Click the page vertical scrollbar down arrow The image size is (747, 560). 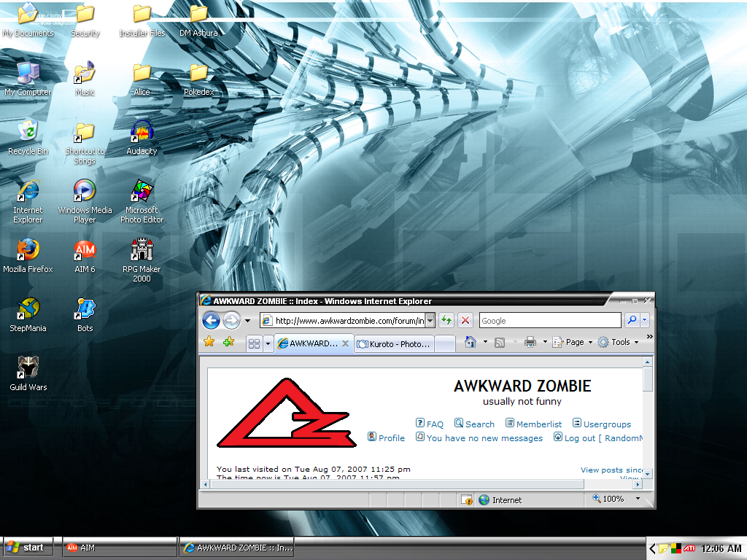(648, 474)
